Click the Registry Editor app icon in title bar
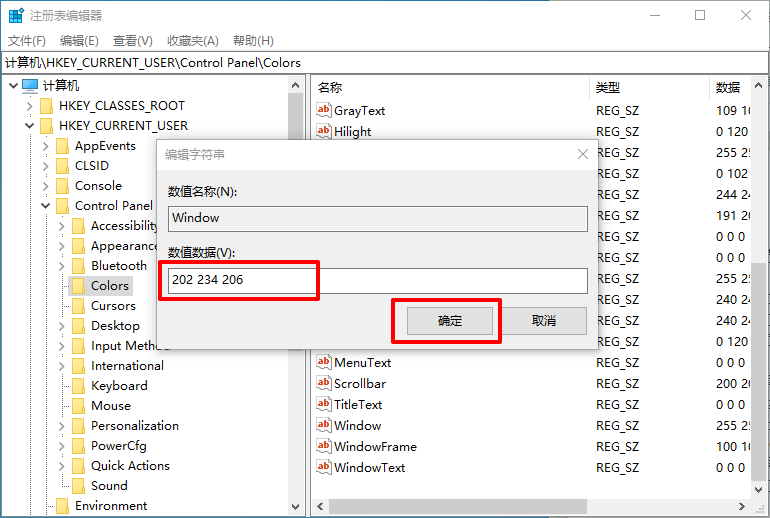The width and height of the screenshot is (770, 518). [x=16, y=15]
